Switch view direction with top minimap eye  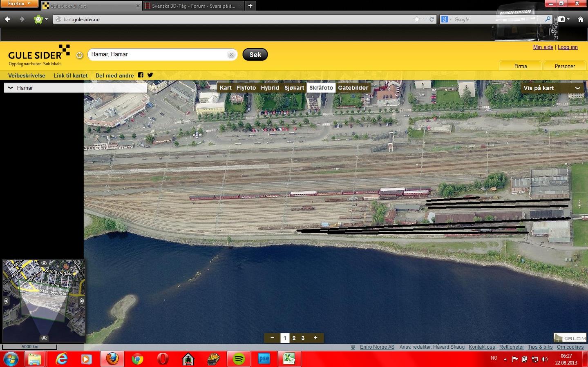(44, 264)
